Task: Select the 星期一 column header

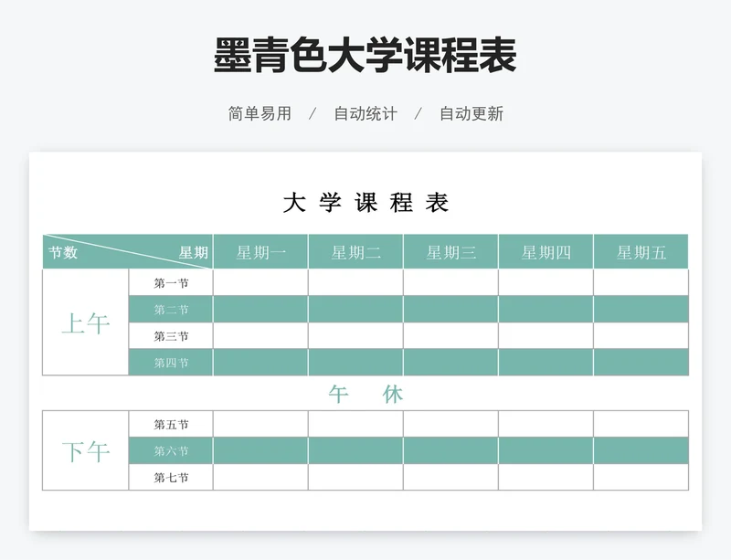Action: [261, 252]
